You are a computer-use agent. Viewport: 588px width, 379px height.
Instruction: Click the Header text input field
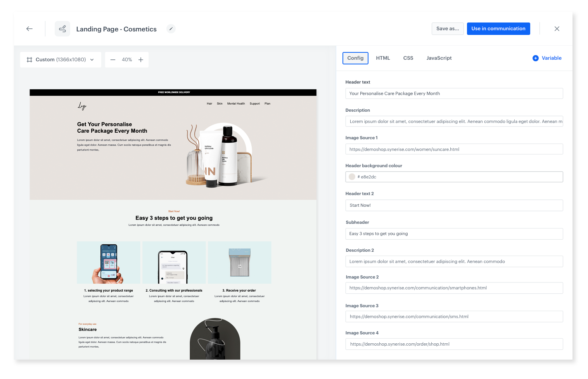(x=454, y=93)
